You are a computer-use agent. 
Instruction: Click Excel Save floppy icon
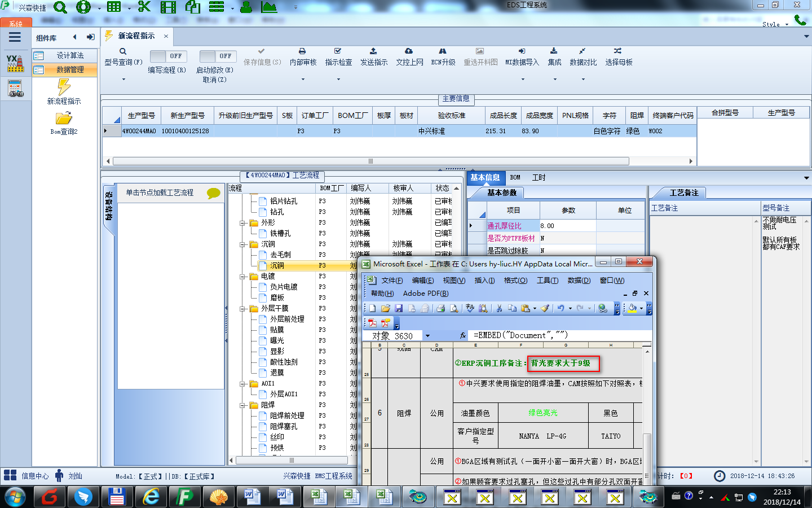399,308
